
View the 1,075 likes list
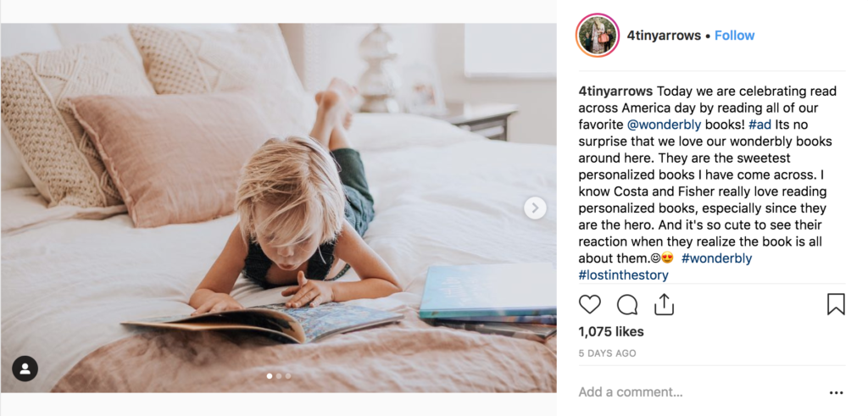611,332
